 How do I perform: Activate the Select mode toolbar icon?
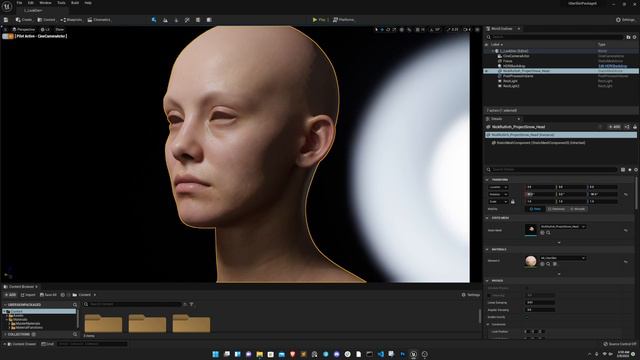coord(154,20)
